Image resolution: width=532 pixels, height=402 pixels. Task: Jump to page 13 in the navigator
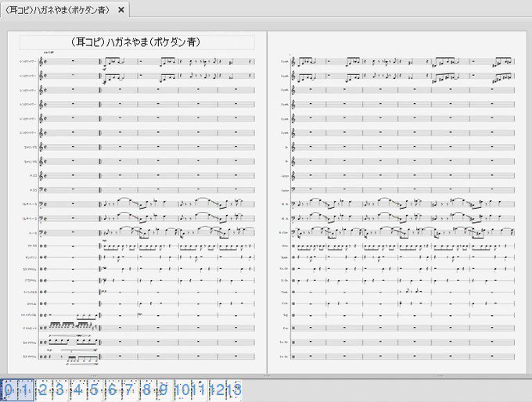234,389
